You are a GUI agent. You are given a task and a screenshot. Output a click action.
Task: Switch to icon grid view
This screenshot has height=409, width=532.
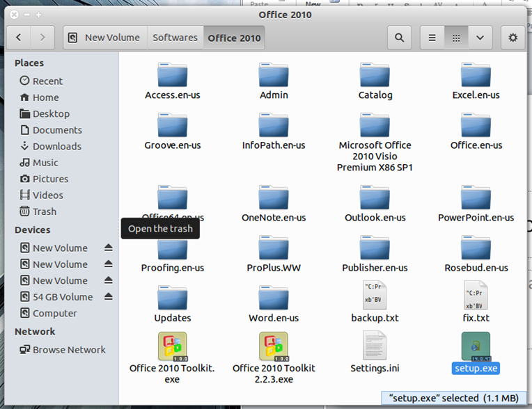coord(456,38)
